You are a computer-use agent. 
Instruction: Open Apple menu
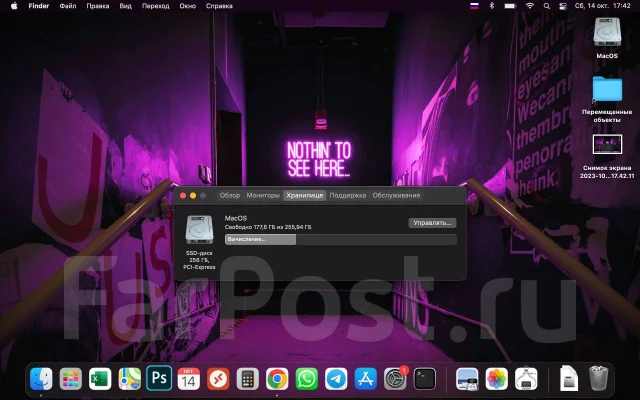14,6
